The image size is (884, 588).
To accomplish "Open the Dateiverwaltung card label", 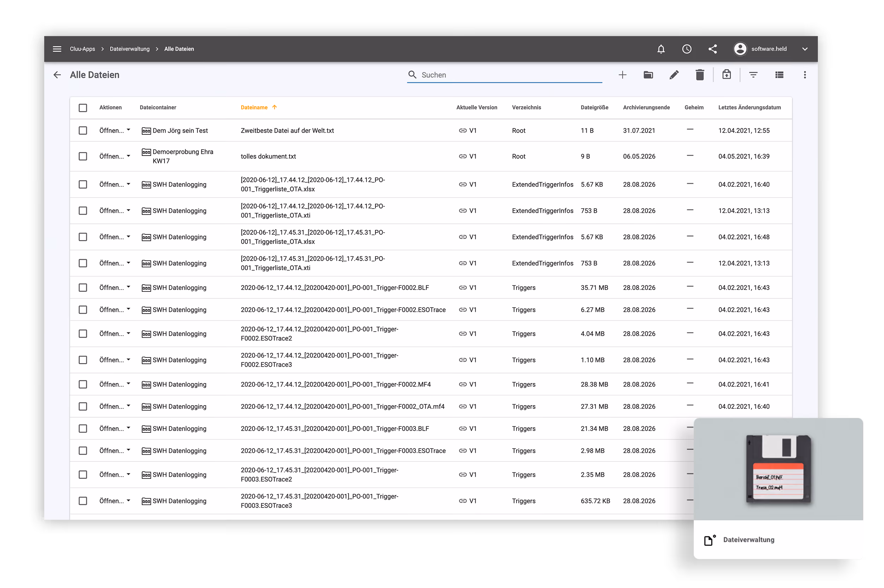I will tap(749, 540).
